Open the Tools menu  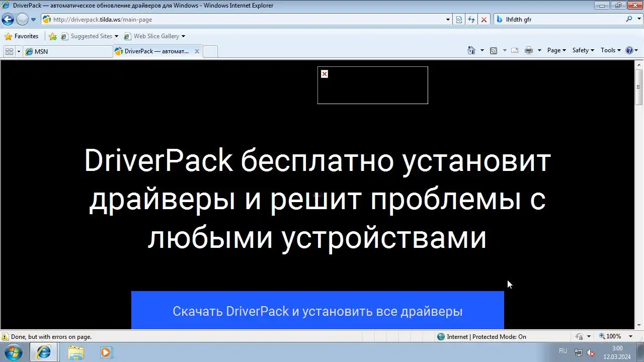click(610, 50)
